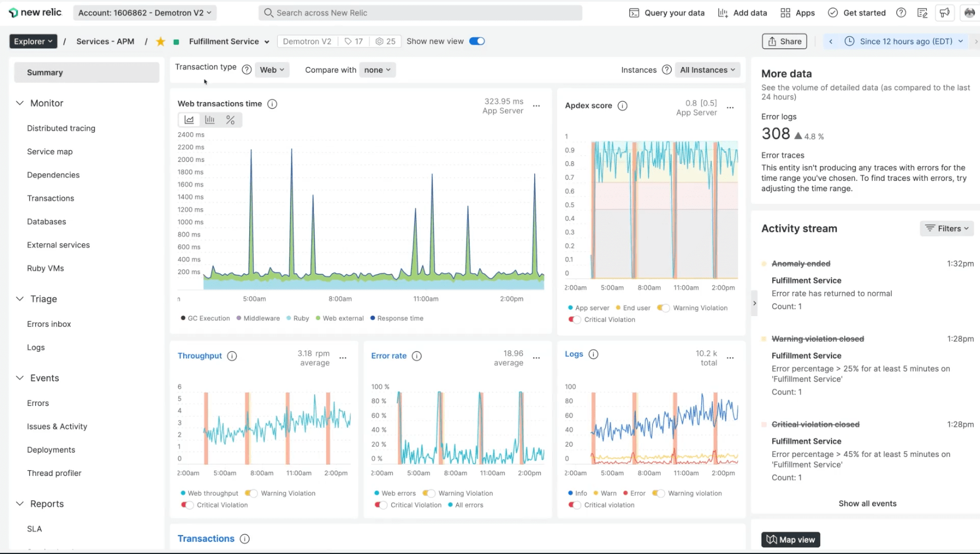Viewport: 980px width, 554px height.
Task: Open the Activity stream Filters dropdown
Action: click(946, 228)
